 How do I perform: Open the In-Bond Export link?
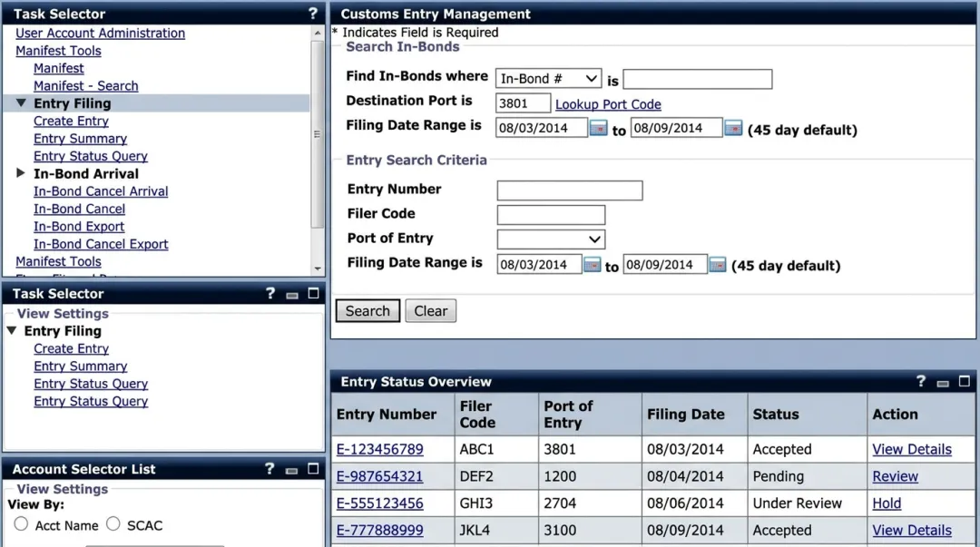pos(79,226)
